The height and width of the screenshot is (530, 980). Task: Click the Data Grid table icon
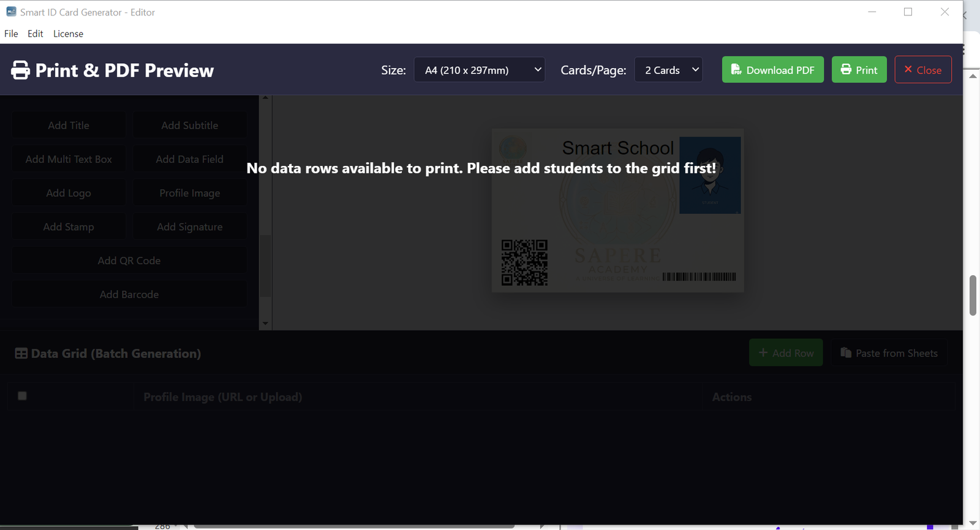click(21, 354)
